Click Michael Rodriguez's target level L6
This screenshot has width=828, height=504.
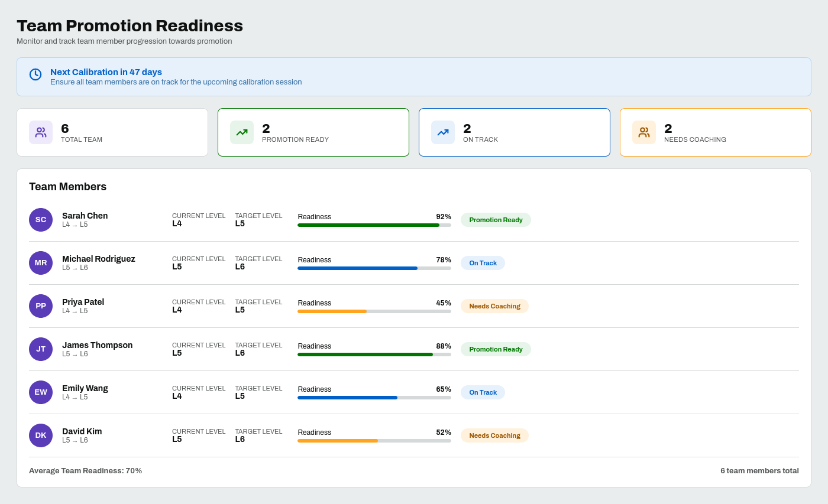[x=240, y=266]
